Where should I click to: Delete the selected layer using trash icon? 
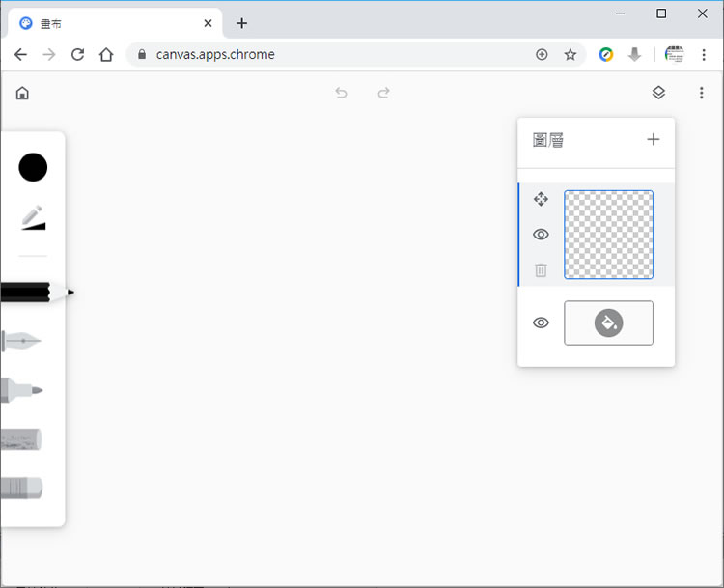(541, 270)
